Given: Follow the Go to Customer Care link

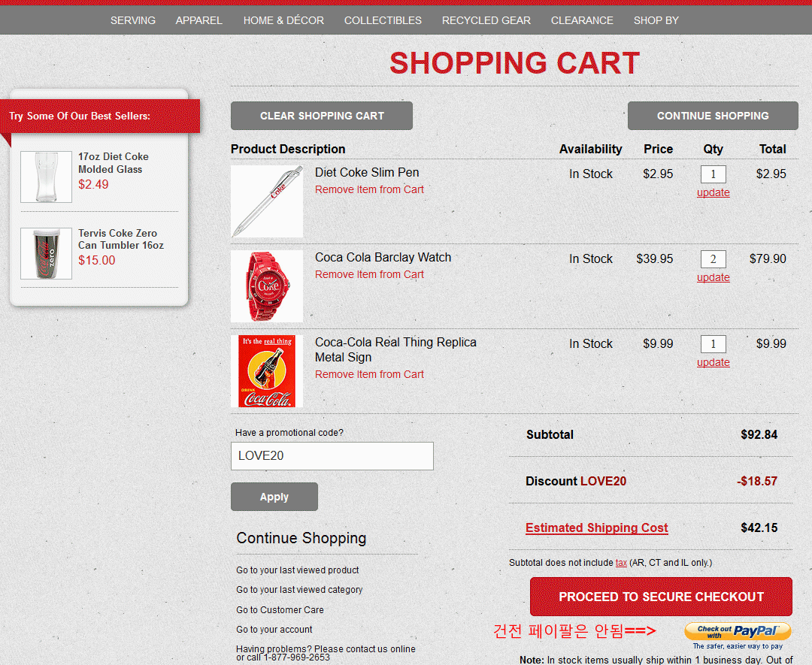Looking at the screenshot, I should pos(280,609).
